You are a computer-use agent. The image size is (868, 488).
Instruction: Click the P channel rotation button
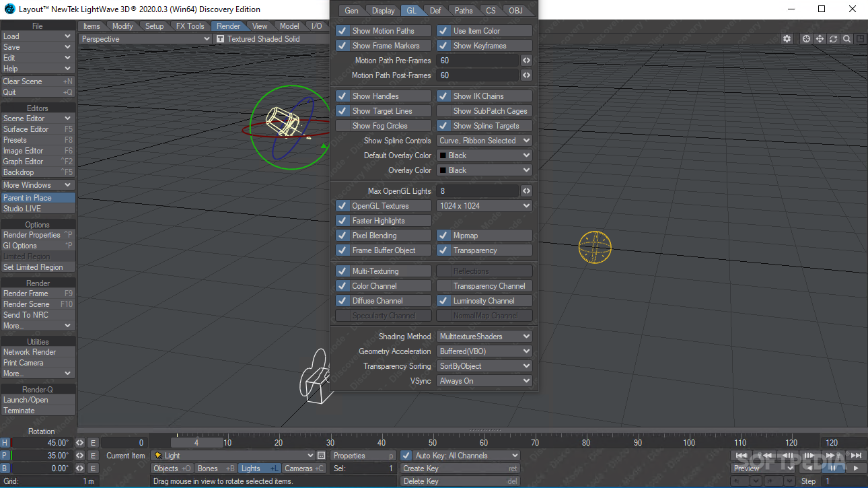point(5,456)
